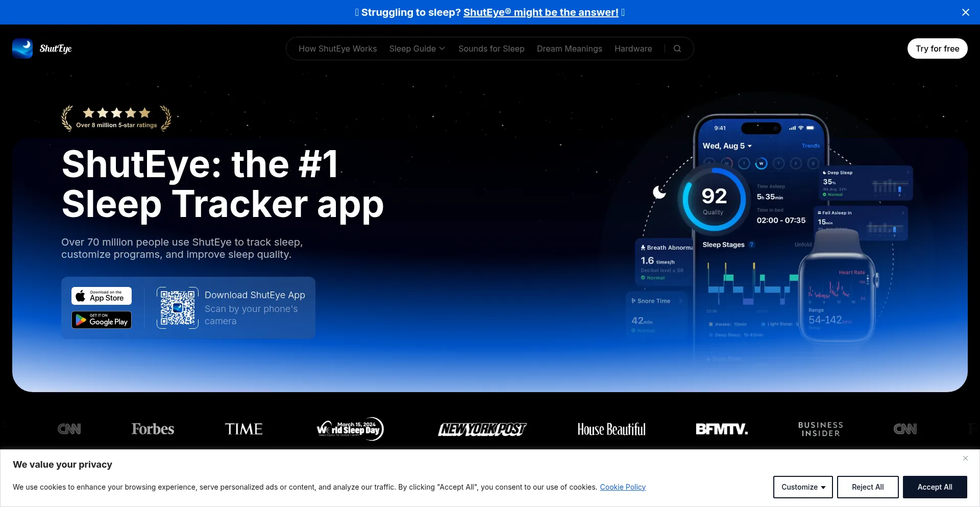Click the CNN logo right of Business Insider
This screenshot has height=507, width=980.
pyautogui.click(x=905, y=429)
